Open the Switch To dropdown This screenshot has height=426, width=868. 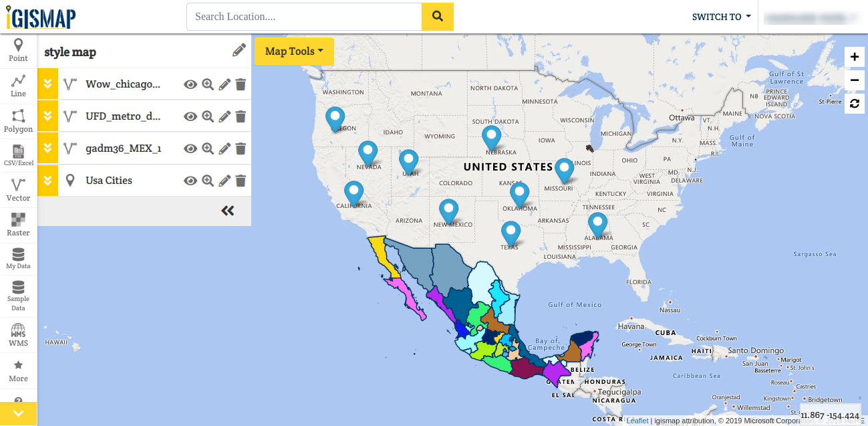[721, 17]
